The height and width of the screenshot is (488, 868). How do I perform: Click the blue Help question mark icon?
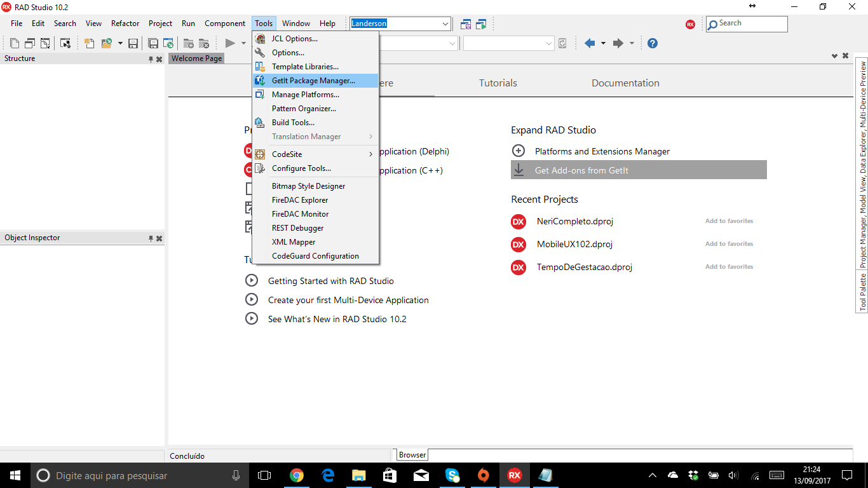coord(652,43)
